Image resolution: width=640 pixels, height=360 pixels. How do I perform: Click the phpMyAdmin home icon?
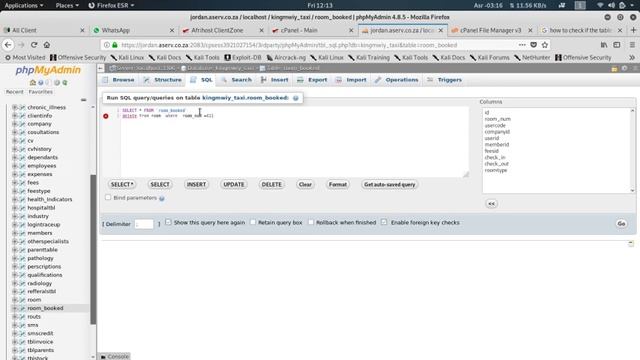coord(33,83)
